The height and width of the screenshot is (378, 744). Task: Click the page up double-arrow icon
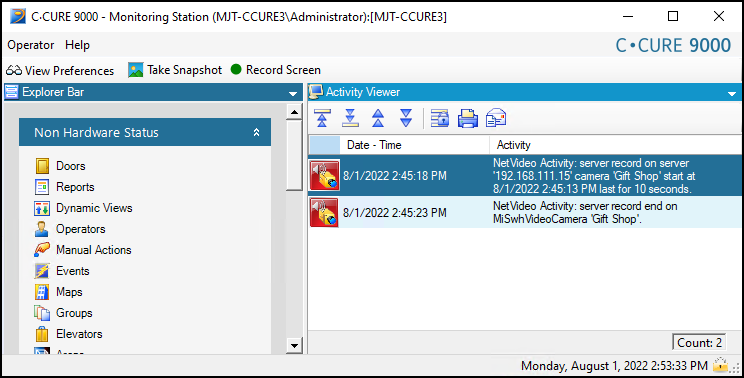tap(378, 118)
